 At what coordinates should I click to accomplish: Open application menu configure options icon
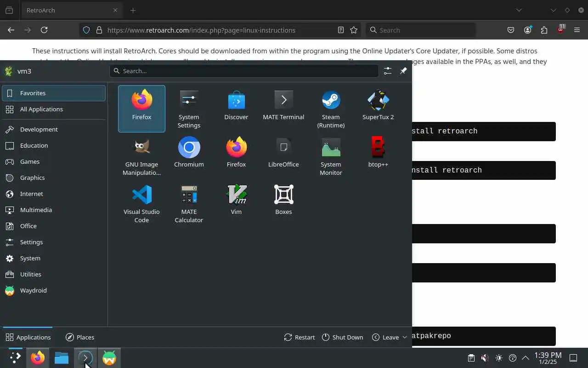388,71
